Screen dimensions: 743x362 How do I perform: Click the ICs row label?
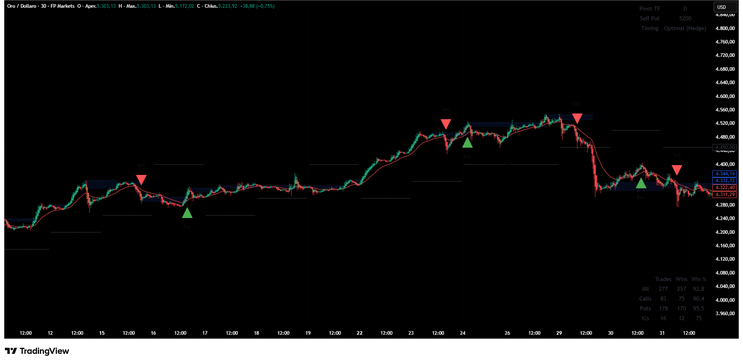(x=644, y=318)
